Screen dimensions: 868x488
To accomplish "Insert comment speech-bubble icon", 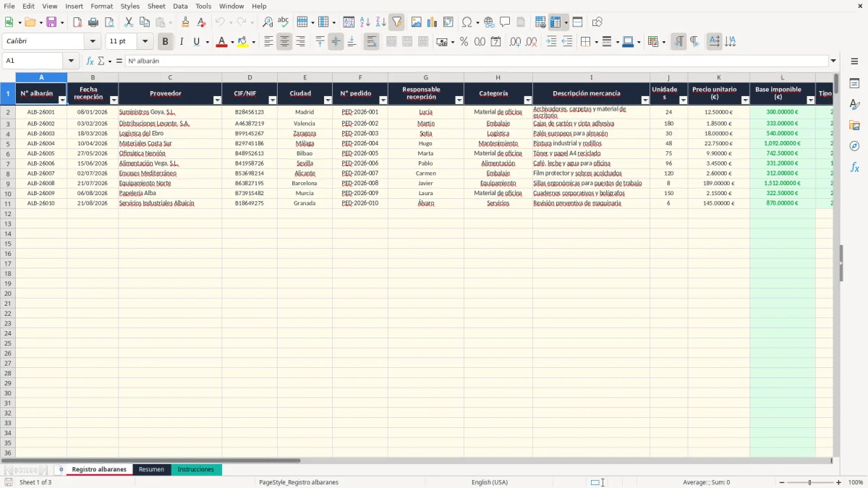I will (x=505, y=22).
